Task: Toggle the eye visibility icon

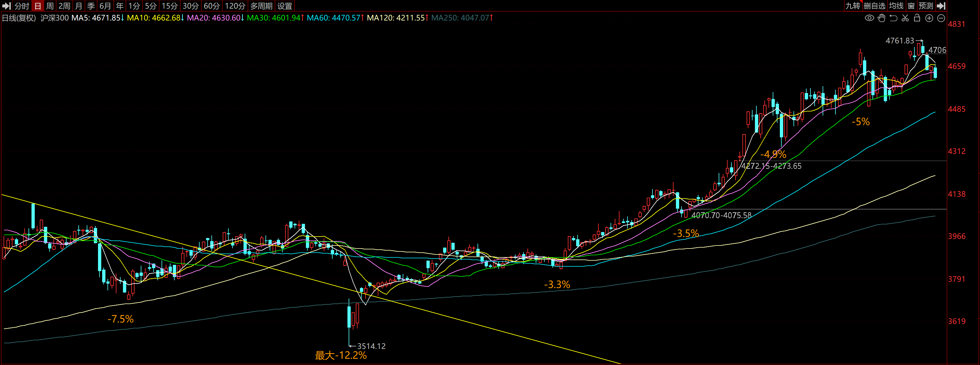Action: [x=869, y=18]
